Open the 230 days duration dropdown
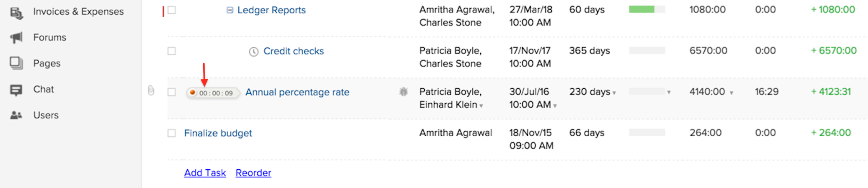 click(614, 93)
